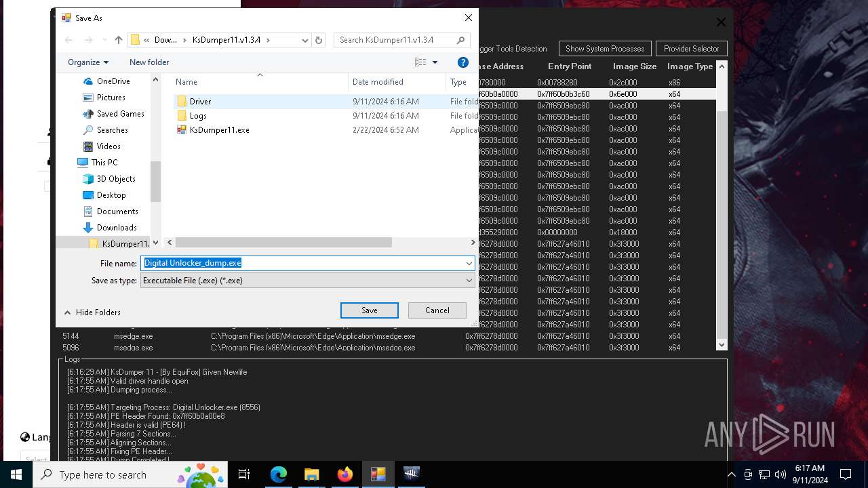Refresh the folder address bar
The height and width of the screenshot is (488, 868).
319,40
